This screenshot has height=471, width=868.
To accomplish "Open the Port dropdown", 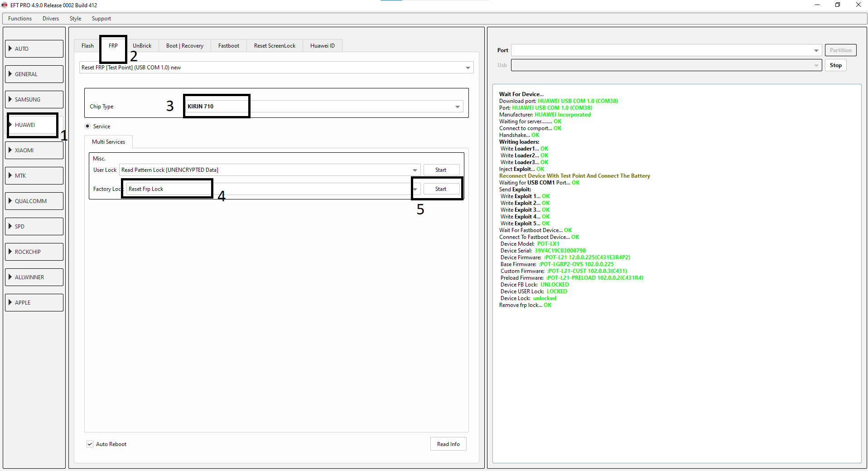I will (666, 50).
